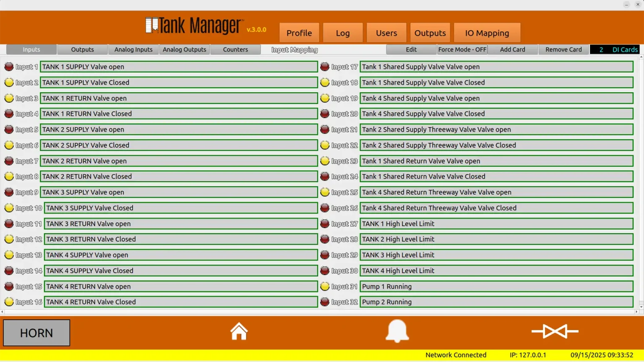Click the TANK 4 SUPPLY Valve open field
Image resolution: width=644 pixels, height=362 pixels.
tap(181, 255)
